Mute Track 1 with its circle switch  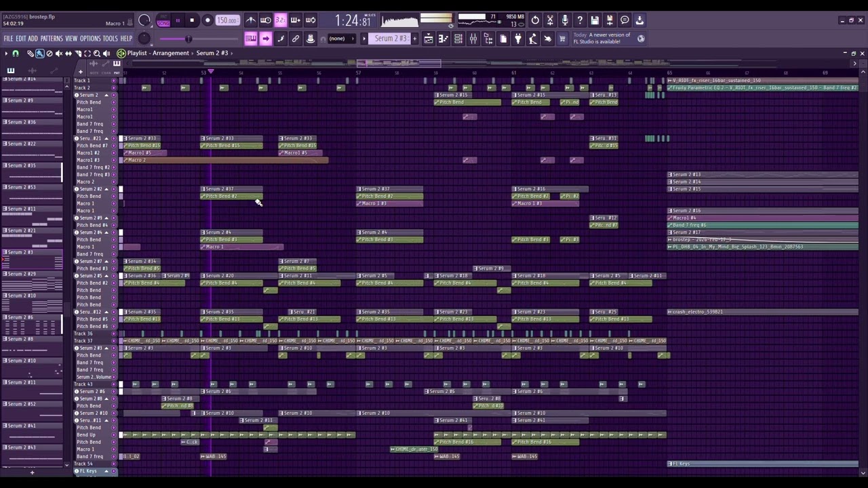click(113, 80)
